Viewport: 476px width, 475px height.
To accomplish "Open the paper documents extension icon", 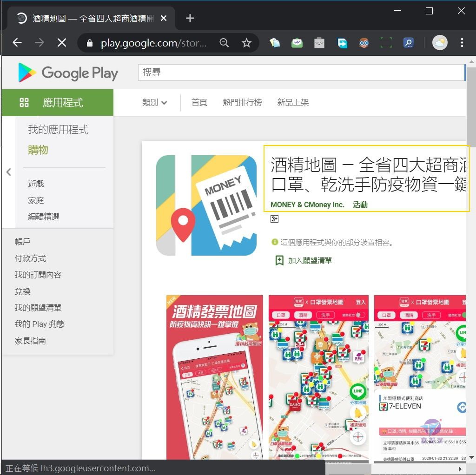I will point(275,43).
